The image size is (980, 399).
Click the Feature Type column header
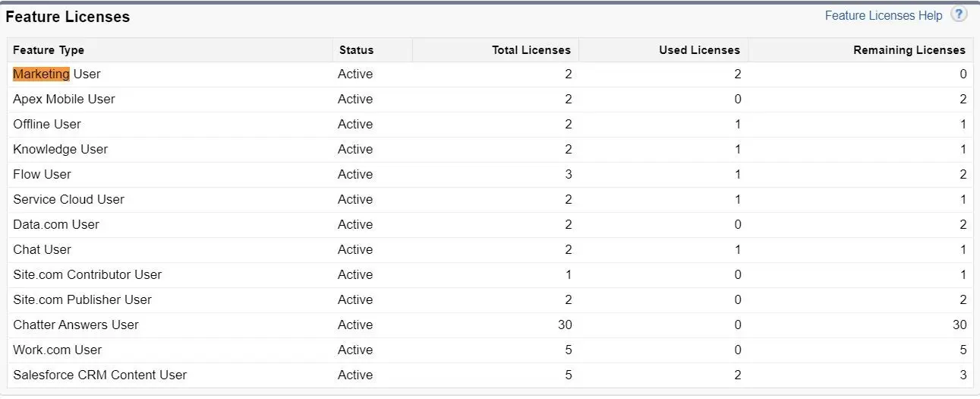pos(49,50)
